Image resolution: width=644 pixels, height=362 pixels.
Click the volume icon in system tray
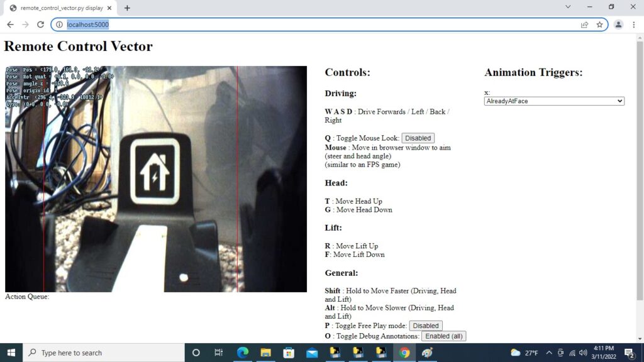583,352
